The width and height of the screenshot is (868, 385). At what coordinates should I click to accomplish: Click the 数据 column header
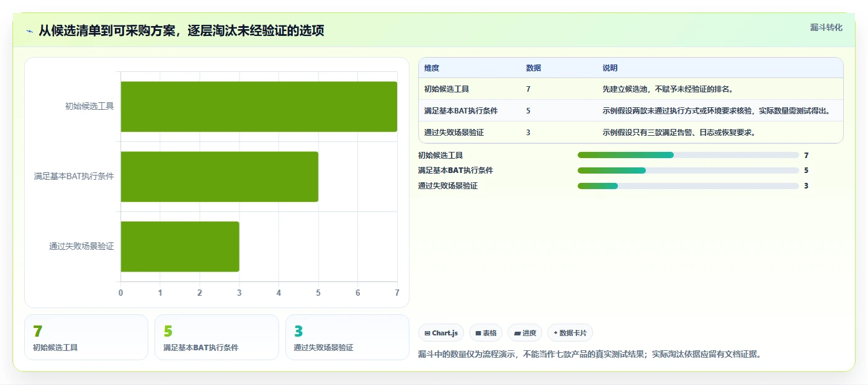534,68
